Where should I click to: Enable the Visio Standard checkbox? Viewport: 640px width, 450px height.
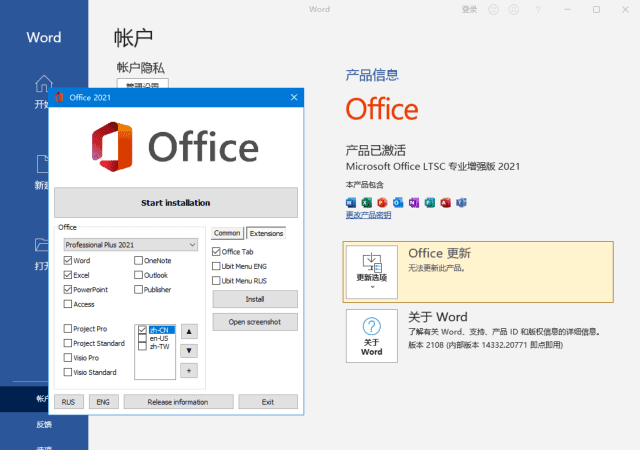[68, 372]
